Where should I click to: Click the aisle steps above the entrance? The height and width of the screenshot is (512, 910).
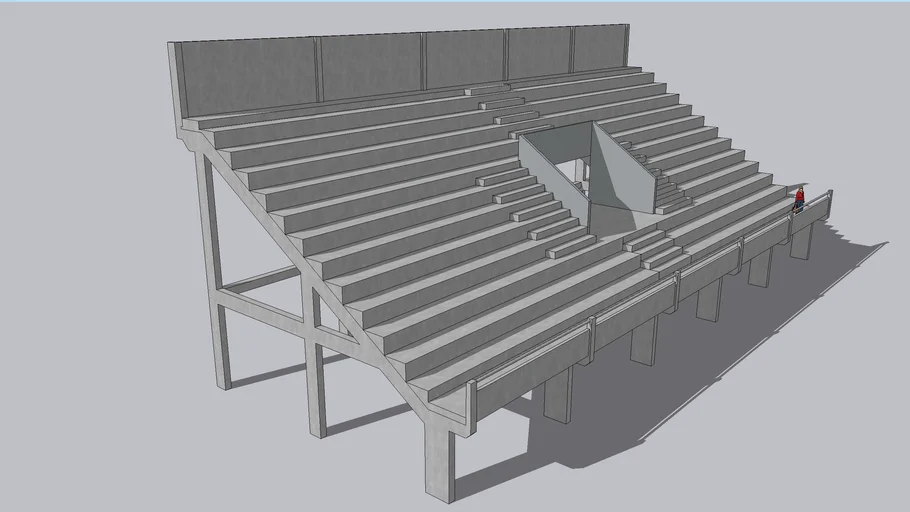(x=500, y=103)
